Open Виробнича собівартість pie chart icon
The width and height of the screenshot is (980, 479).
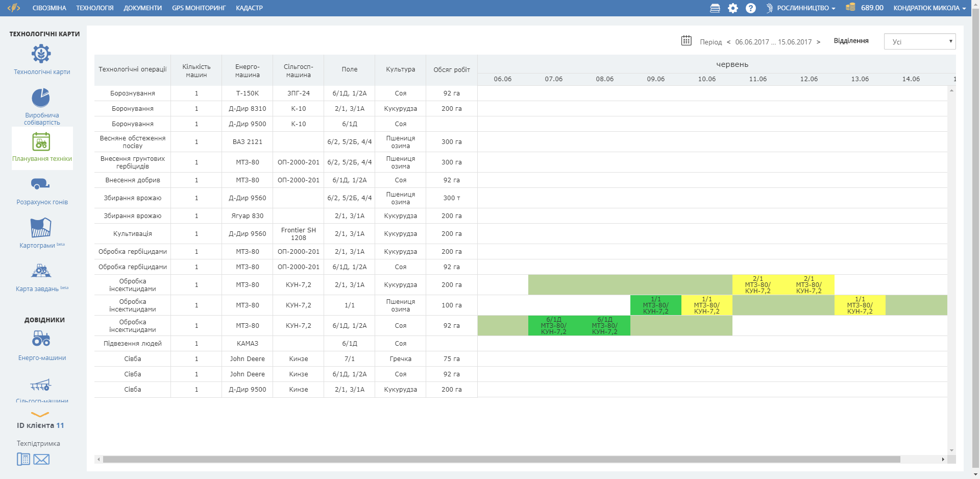tap(41, 98)
